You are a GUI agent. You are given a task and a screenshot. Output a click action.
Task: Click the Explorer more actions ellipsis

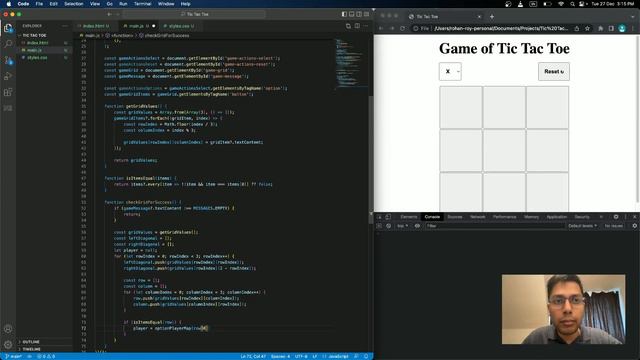[65, 26]
